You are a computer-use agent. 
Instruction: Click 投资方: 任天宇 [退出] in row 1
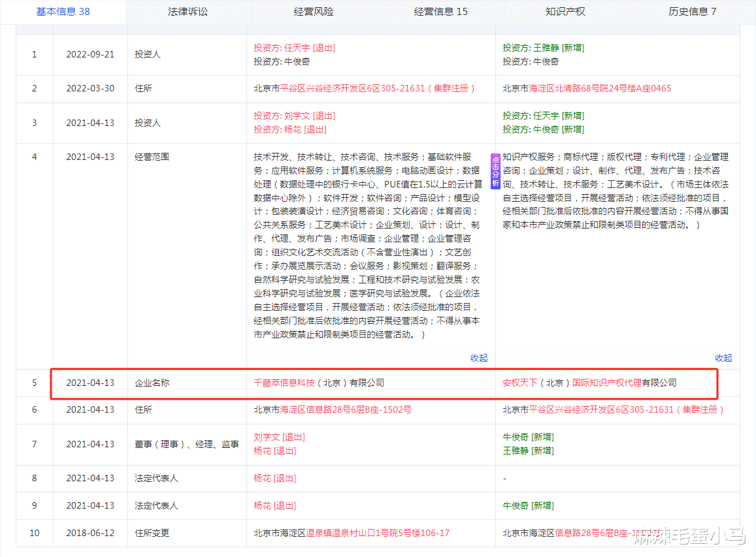pos(294,48)
